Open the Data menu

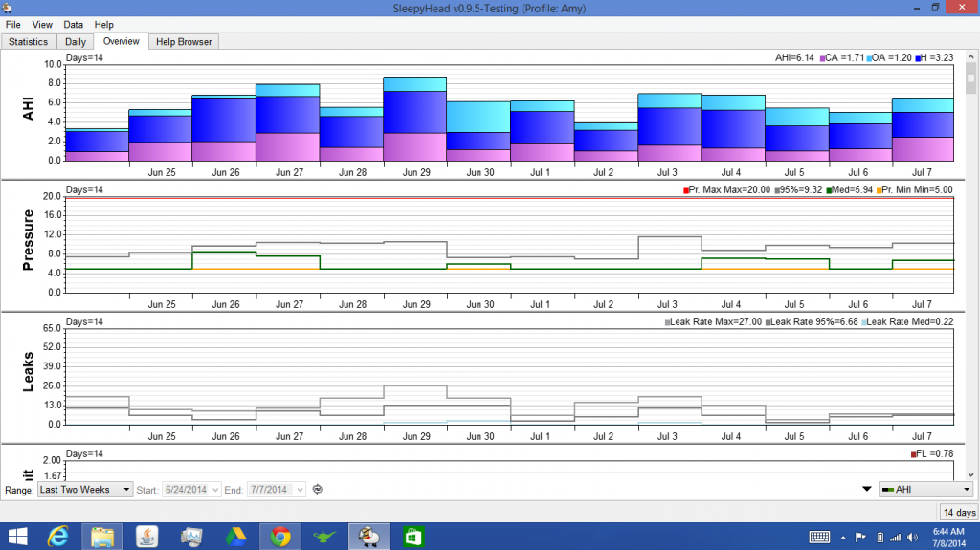click(x=73, y=24)
